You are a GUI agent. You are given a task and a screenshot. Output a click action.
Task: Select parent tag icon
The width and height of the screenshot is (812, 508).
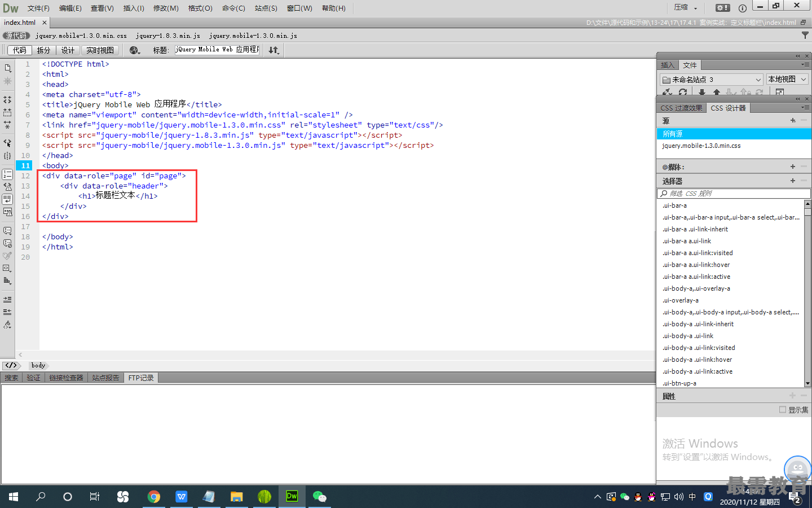(7, 143)
